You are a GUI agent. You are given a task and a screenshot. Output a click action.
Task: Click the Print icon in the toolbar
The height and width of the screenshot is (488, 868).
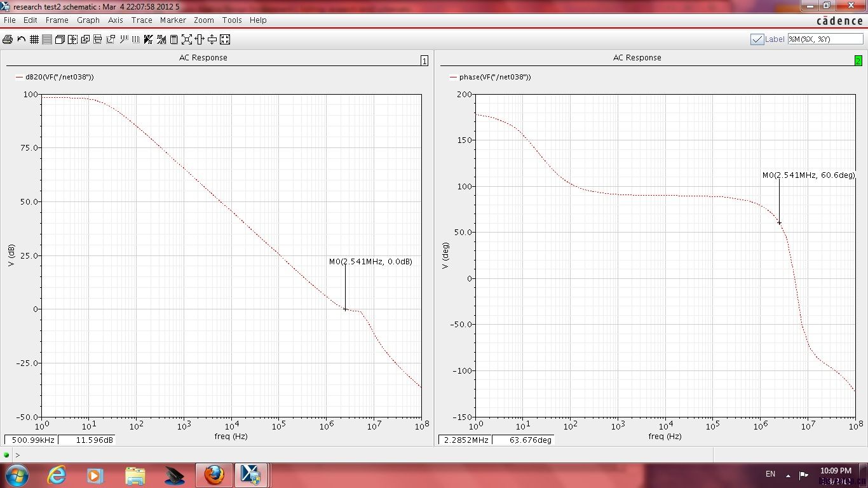tap(8, 39)
